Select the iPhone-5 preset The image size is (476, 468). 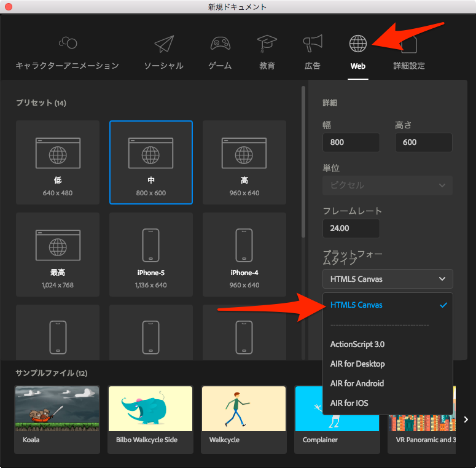click(x=151, y=254)
